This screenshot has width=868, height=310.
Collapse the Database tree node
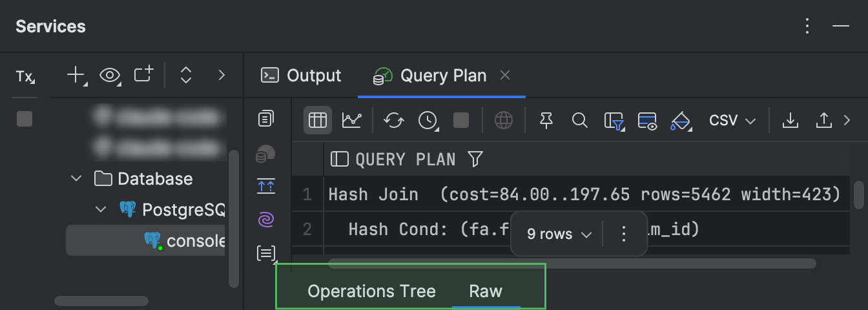click(77, 178)
